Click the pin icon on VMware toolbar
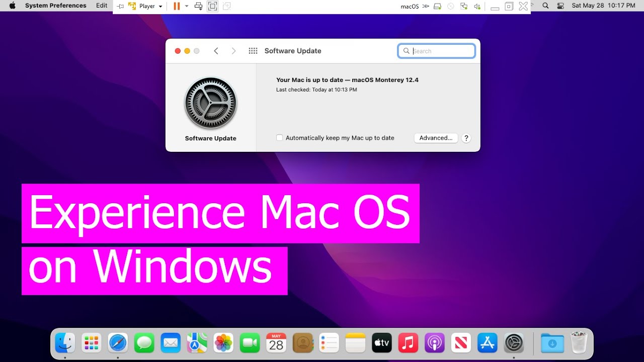The image size is (644, 362). coord(120,7)
